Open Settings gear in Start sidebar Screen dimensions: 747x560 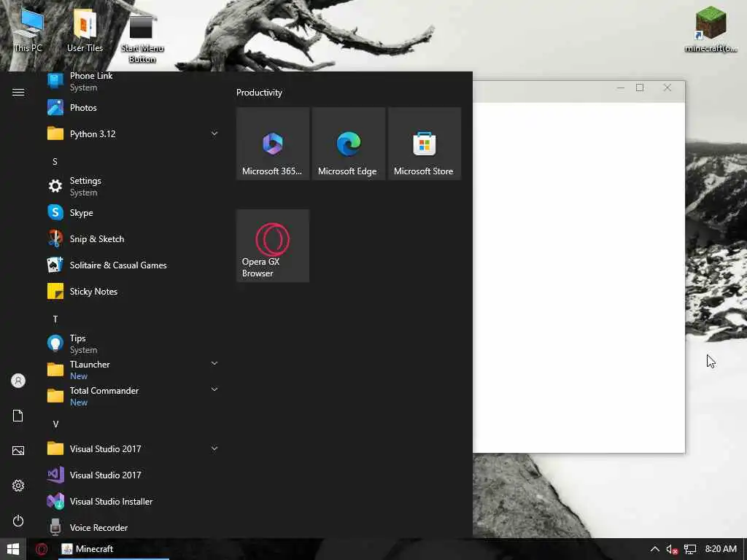click(18, 486)
